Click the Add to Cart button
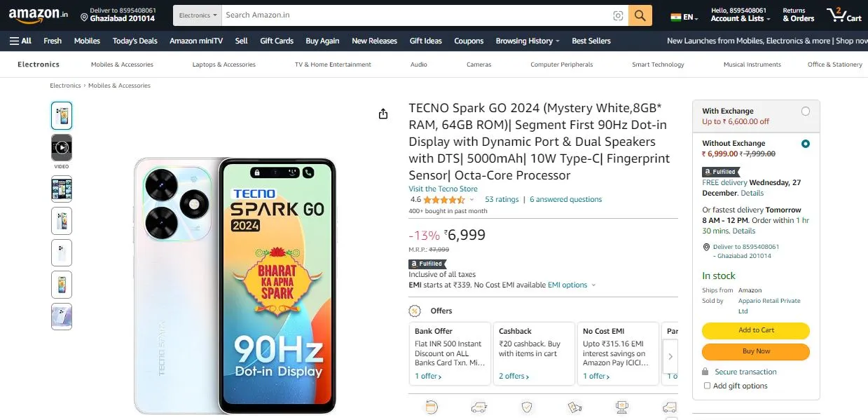868x420 pixels. pos(756,330)
